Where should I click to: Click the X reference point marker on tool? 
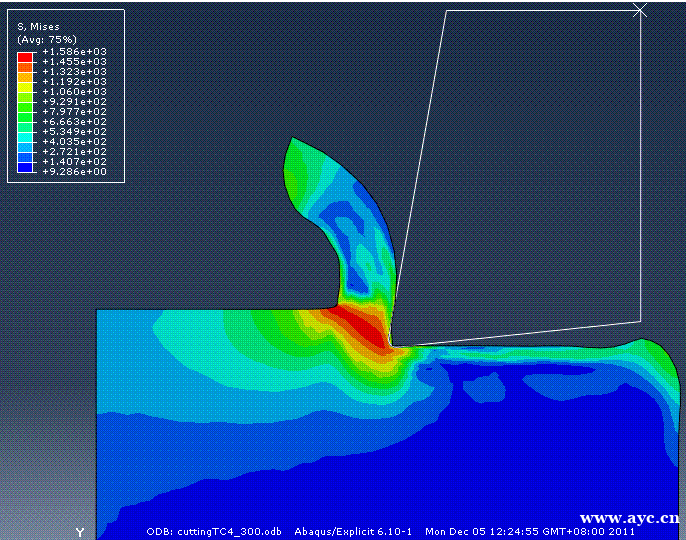[x=641, y=10]
